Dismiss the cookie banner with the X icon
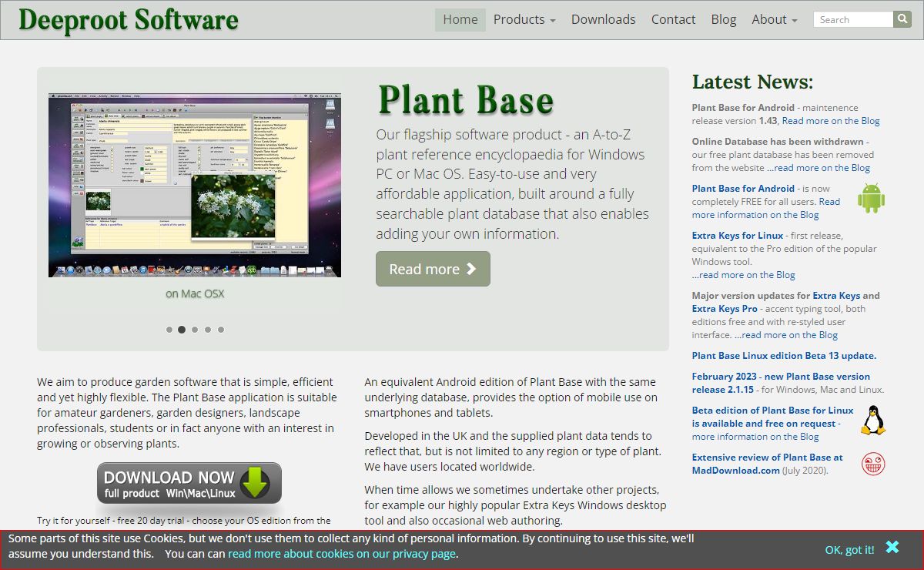The width and height of the screenshot is (924, 570). pyautogui.click(x=892, y=547)
